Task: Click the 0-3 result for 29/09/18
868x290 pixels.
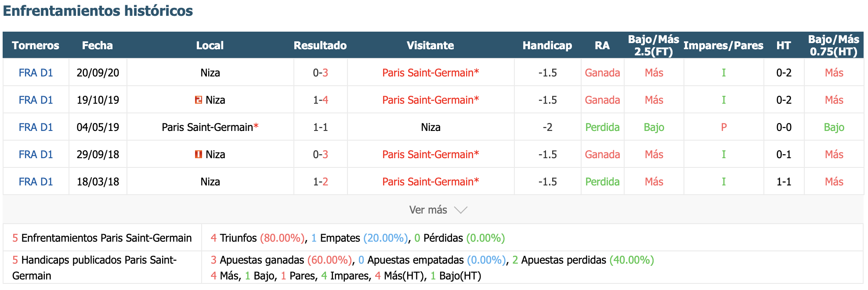Action: coord(320,154)
